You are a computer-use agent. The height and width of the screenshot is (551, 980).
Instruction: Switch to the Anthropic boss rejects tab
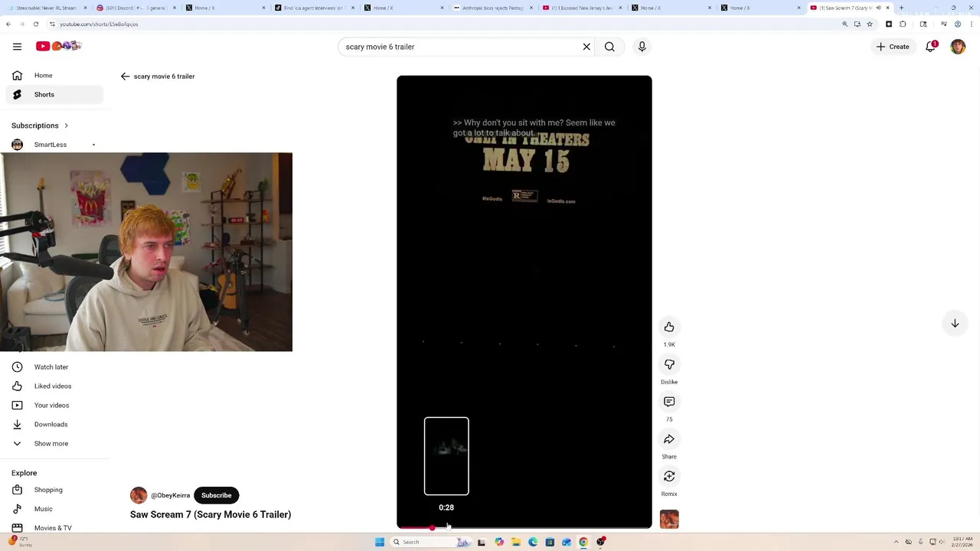click(x=492, y=8)
